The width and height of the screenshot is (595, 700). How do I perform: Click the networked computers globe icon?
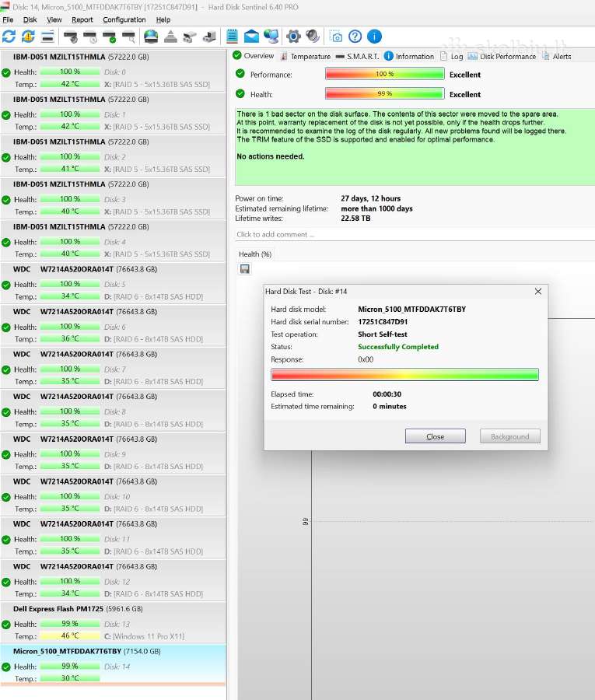(x=271, y=36)
